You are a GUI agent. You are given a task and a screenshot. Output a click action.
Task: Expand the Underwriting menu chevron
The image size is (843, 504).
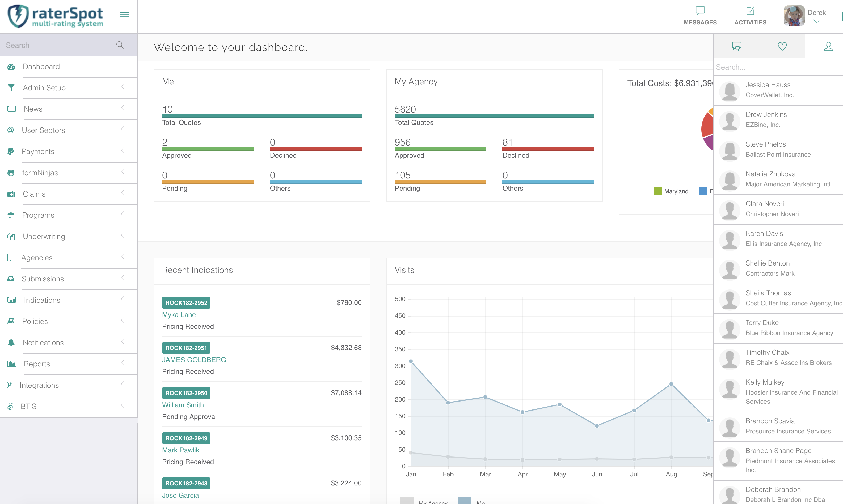pos(123,235)
